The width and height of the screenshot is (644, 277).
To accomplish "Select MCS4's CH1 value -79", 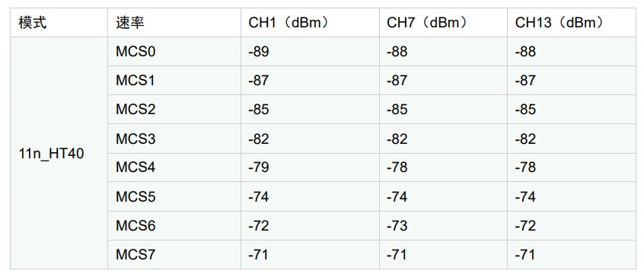I will tap(310, 167).
